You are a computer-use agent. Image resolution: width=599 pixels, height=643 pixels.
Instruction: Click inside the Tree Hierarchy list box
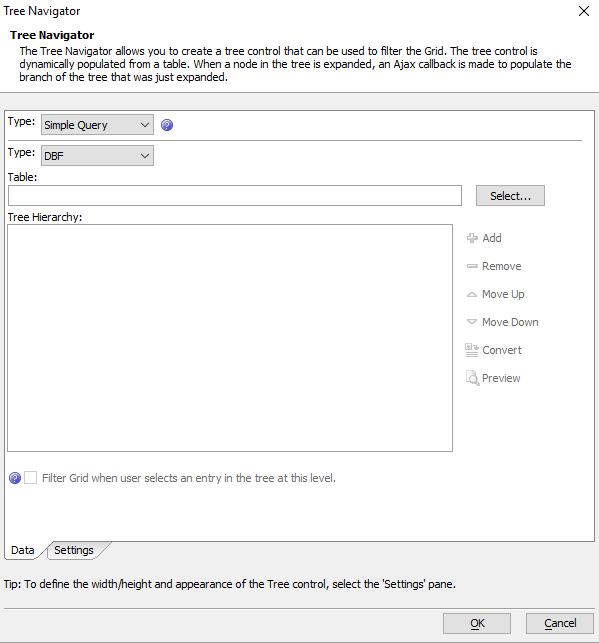pyautogui.click(x=230, y=338)
